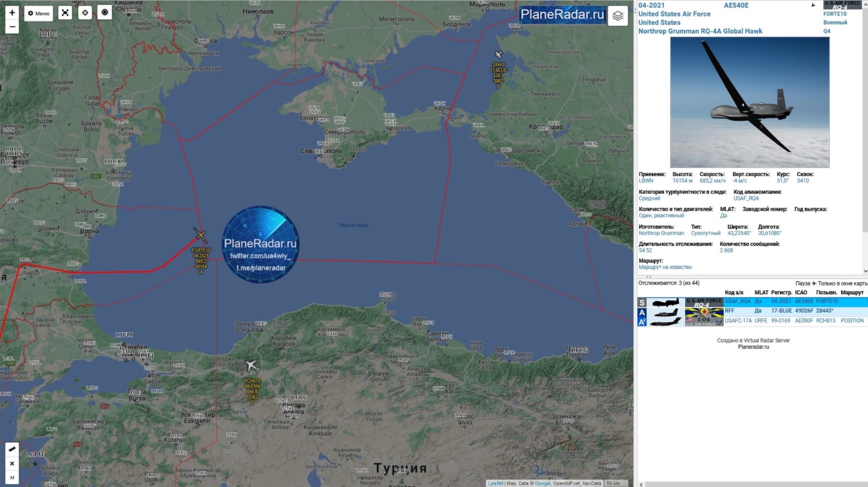
Task: Click the U.S. Air Force RQ-4 operator flag
Action: pos(704,302)
